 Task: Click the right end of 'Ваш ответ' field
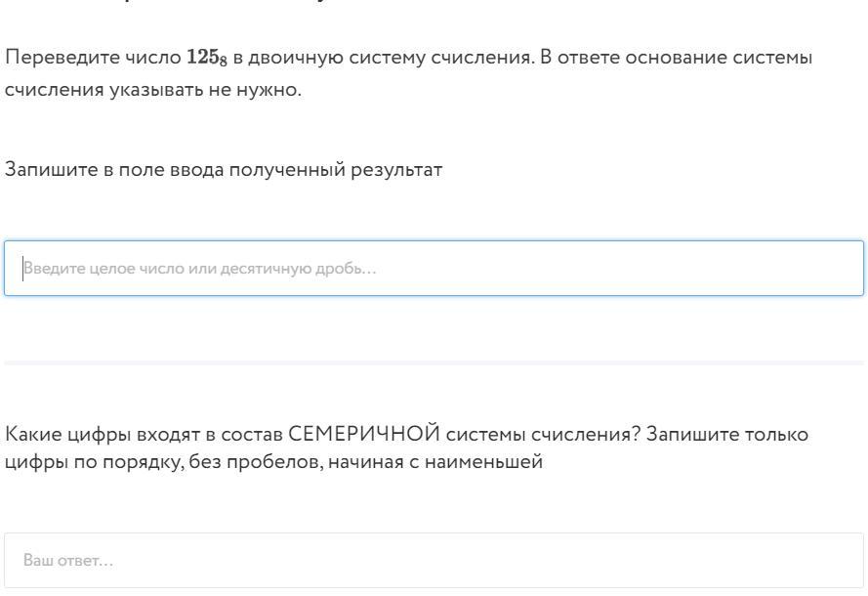tap(840, 560)
